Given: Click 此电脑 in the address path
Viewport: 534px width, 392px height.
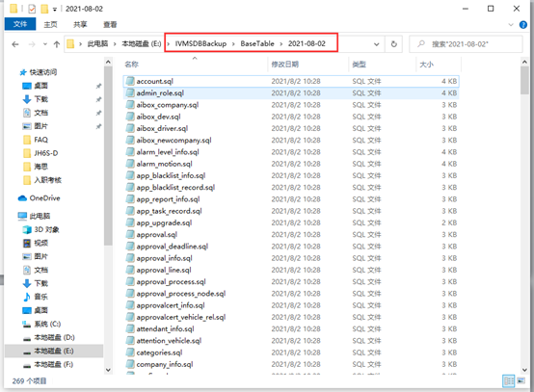Looking at the screenshot, I should (x=97, y=43).
